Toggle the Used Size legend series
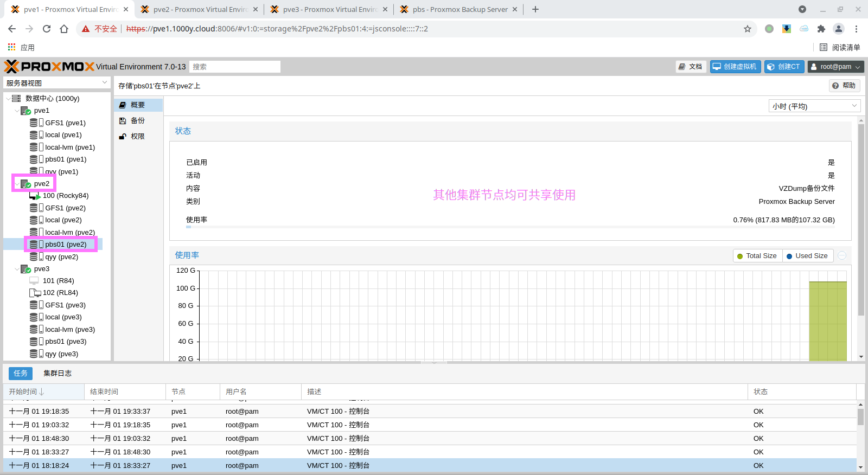Screen dimensions: 868x475 (x=807, y=256)
